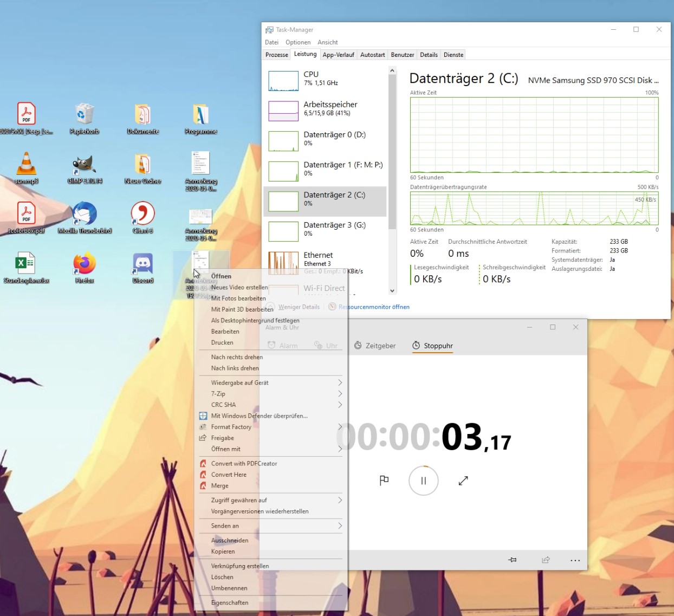The width and height of the screenshot is (674, 616).
Task: Click the Task-Manager title bar icon
Action: click(269, 30)
